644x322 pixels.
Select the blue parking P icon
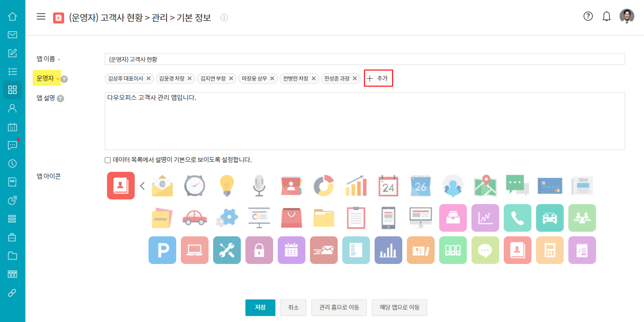(x=162, y=250)
